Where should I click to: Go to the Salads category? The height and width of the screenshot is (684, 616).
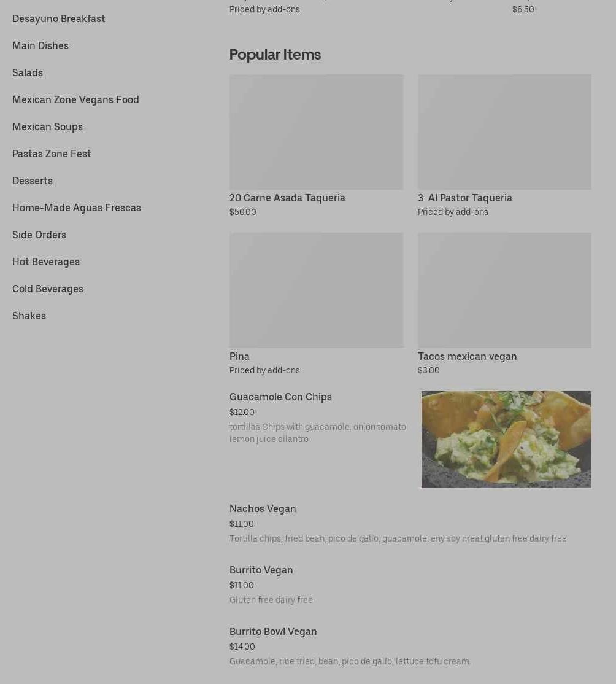[x=28, y=73]
